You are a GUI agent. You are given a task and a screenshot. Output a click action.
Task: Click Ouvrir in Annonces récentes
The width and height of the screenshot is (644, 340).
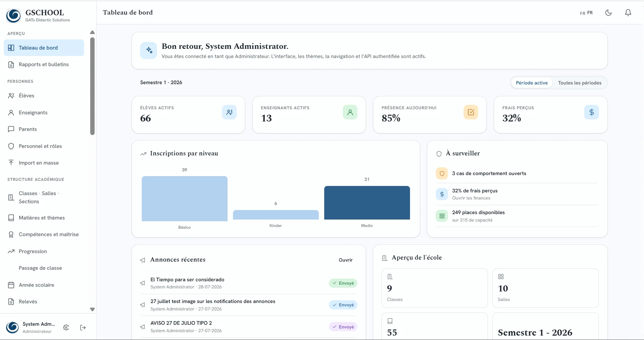(x=346, y=260)
